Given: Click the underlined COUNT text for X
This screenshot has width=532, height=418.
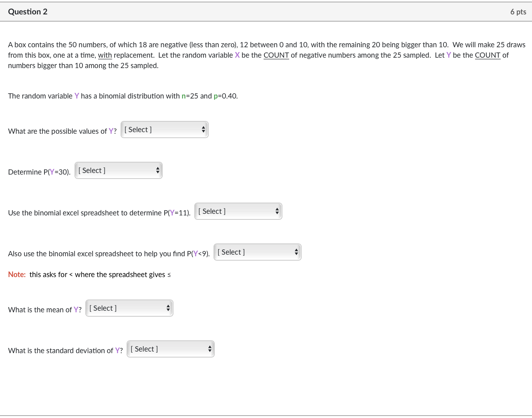Looking at the screenshot, I should click(276, 55).
